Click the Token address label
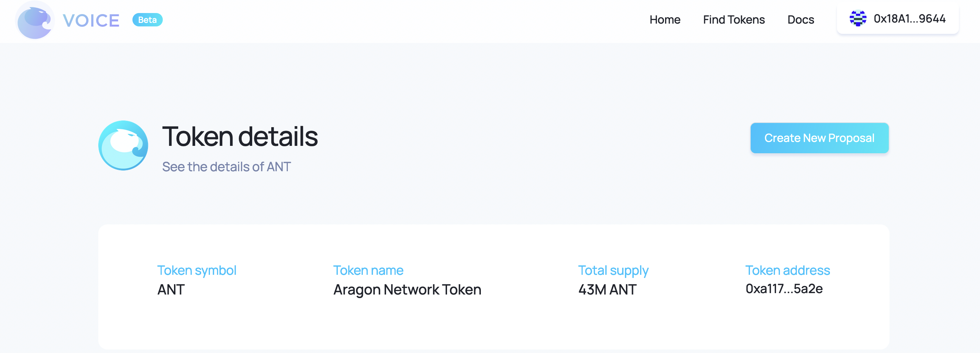 (x=787, y=270)
